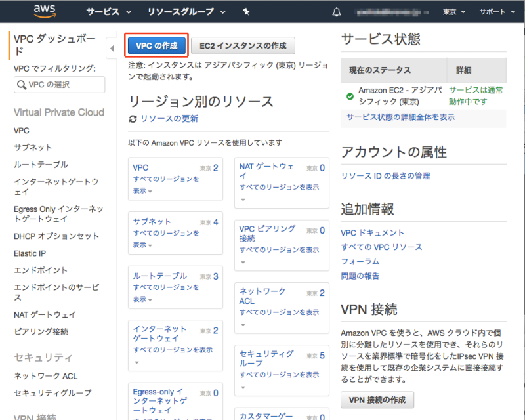The image size is (525, 420).
Task: Select インターネットゲートウェイ in the sidebar
Action: pos(56,187)
